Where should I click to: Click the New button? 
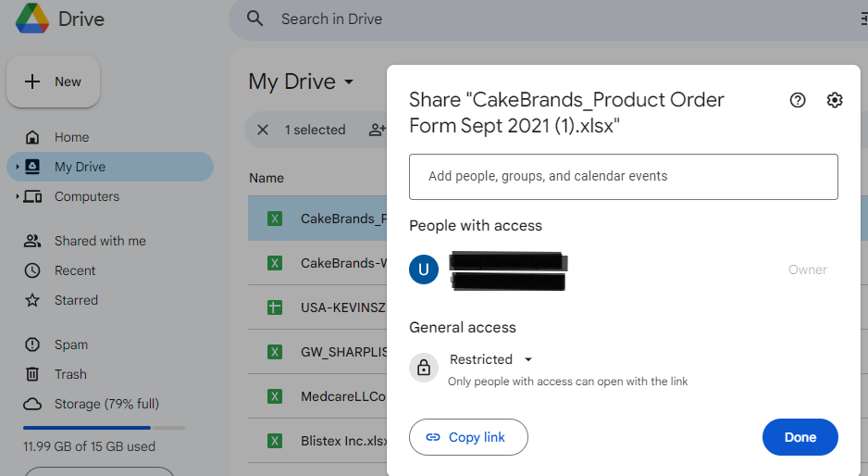point(53,81)
